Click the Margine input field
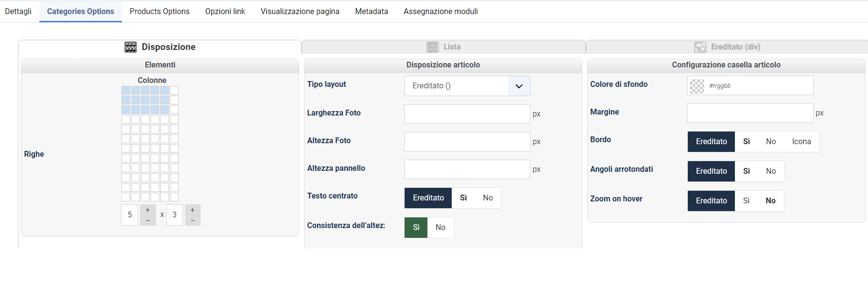Image resolution: width=868 pixels, height=281 pixels. tap(750, 113)
